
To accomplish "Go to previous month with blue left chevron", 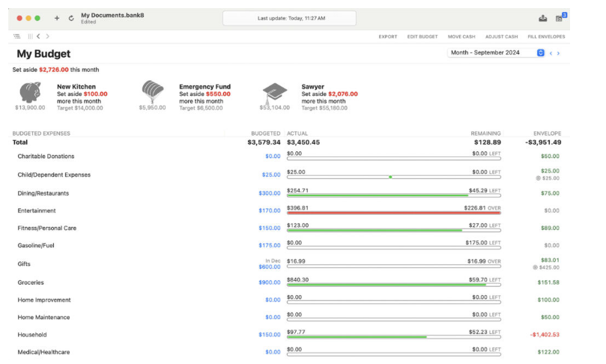I will [x=551, y=53].
